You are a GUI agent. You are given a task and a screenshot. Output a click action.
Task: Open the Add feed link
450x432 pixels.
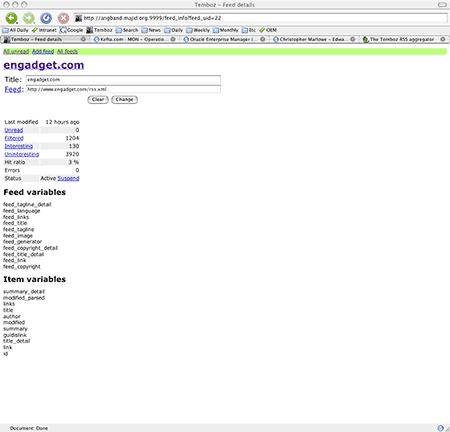pos(43,51)
